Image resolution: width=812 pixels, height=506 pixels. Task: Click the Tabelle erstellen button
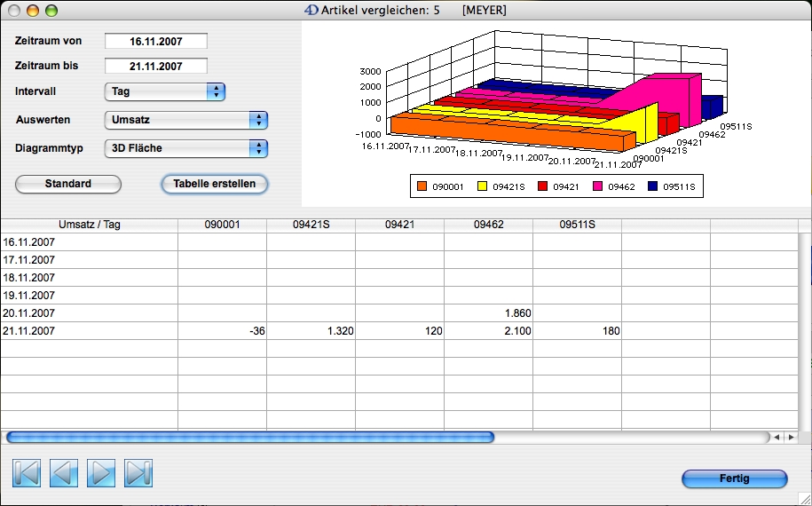click(214, 184)
